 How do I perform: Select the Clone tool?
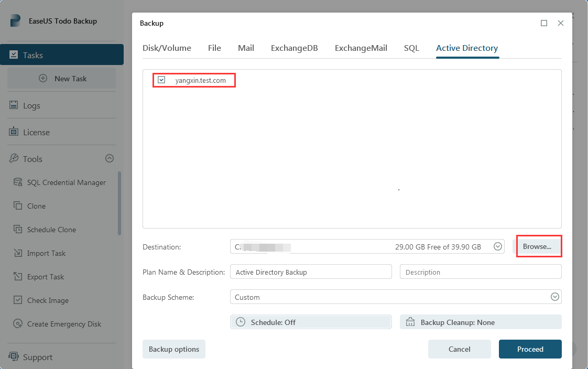pos(36,205)
